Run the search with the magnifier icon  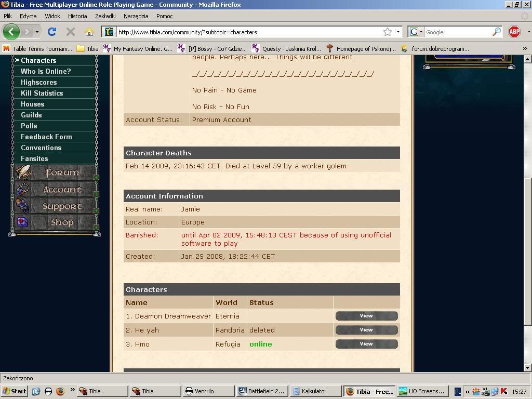(496, 32)
